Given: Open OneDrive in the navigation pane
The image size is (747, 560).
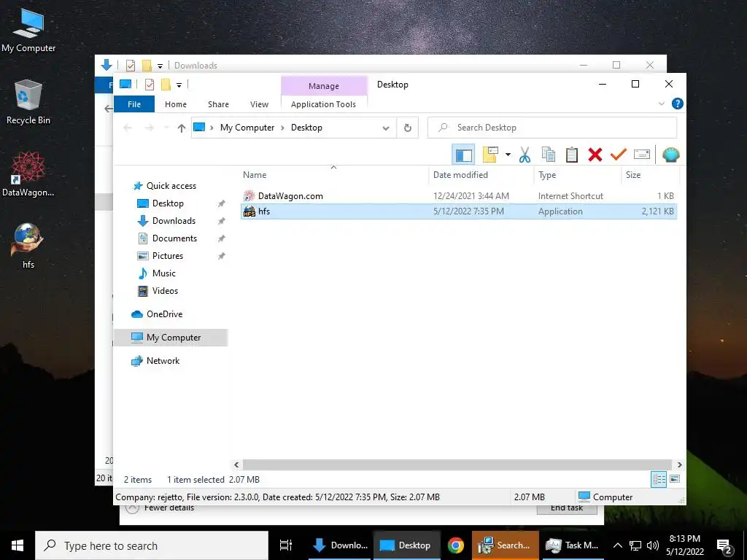Looking at the screenshot, I should (x=164, y=314).
